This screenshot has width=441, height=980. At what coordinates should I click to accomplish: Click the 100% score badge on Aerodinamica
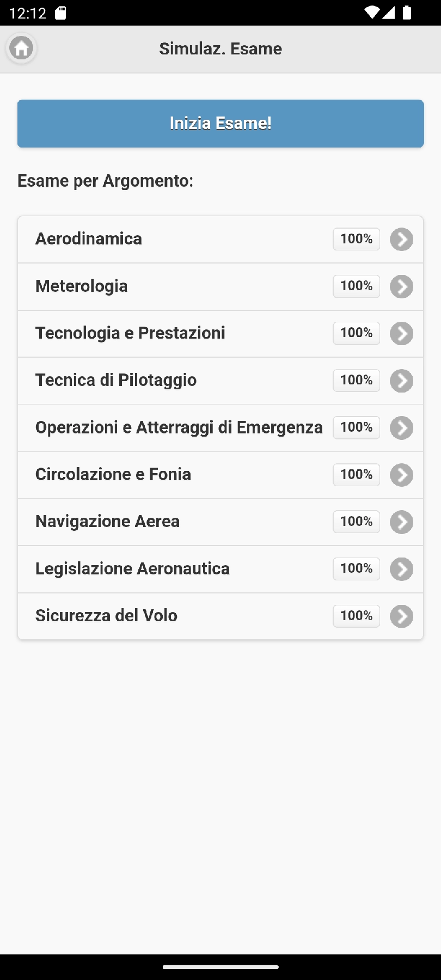click(356, 239)
